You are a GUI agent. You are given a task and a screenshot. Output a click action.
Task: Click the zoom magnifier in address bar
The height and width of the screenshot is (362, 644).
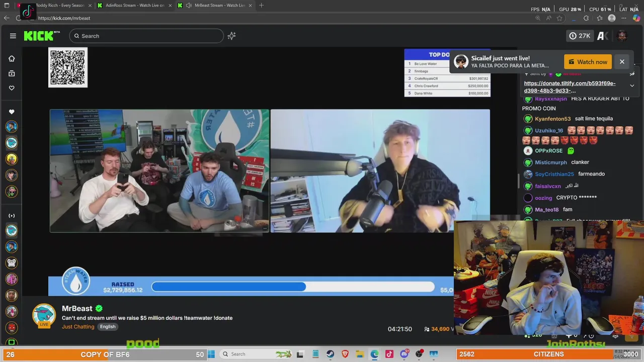point(538,18)
